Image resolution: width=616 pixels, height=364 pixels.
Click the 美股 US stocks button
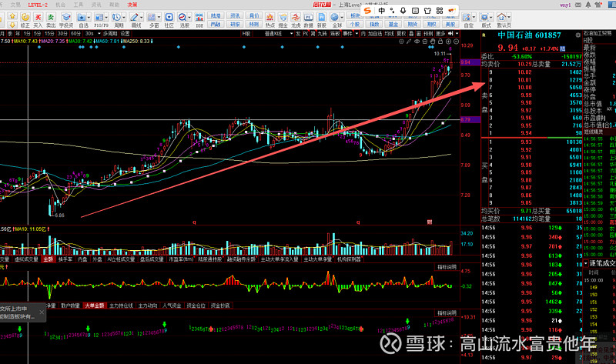pos(450,25)
